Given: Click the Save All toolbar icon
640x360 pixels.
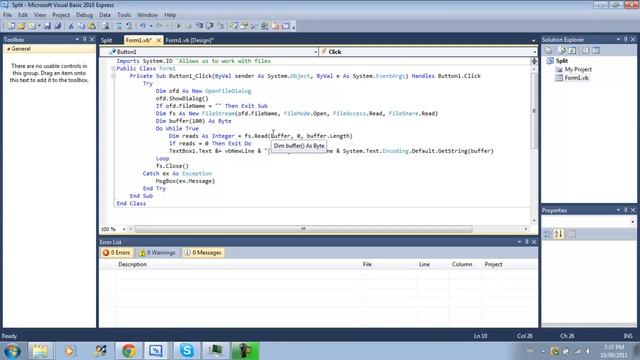Looking at the screenshot, I should click(x=58, y=26).
